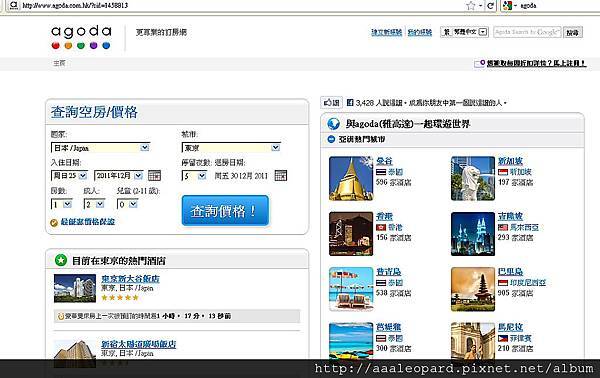Click the Facebook logo icon

coord(350,103)
